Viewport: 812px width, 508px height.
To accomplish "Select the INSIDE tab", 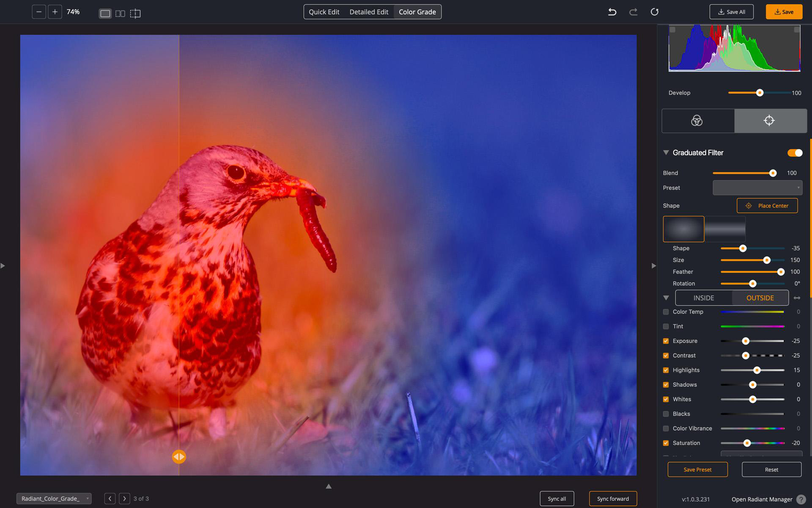I will (x=703, y=298).
